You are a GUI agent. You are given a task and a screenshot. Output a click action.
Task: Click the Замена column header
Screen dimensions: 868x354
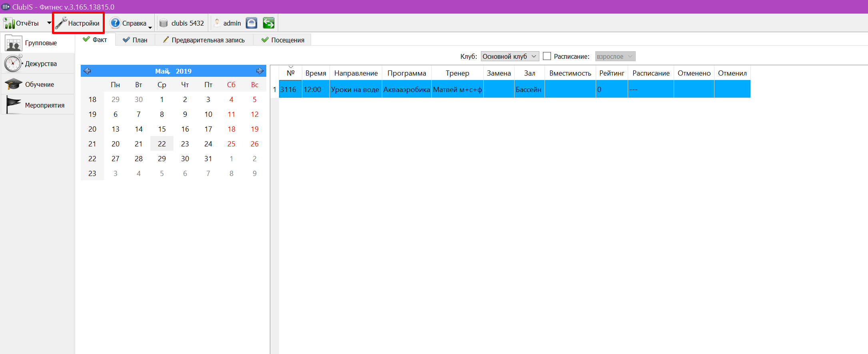click(x=499, y=73)
